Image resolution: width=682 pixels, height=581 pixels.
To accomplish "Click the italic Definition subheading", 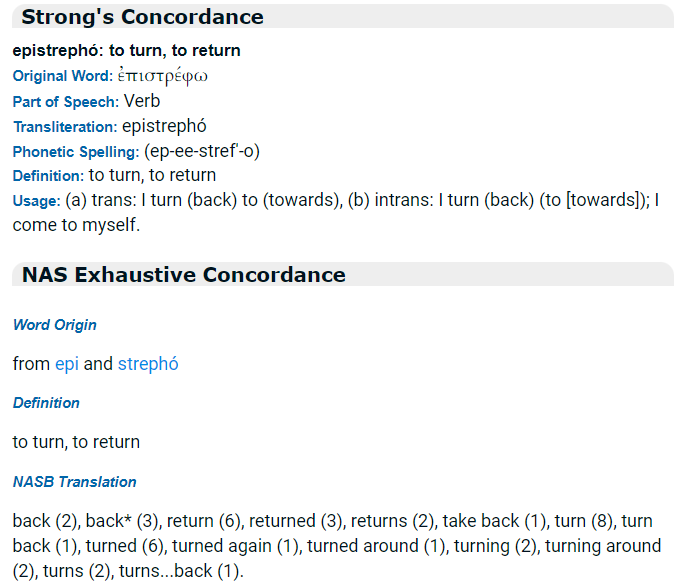I will pos(46,403).
